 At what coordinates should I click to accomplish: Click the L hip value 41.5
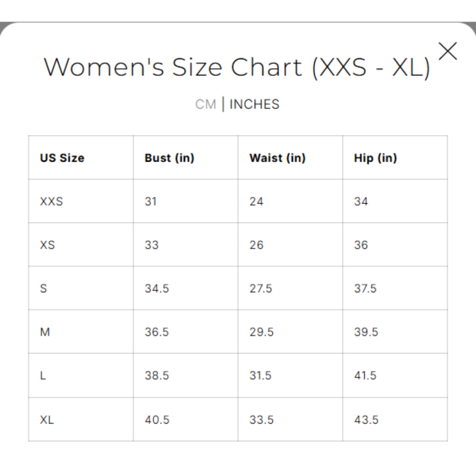click(365, 376)
